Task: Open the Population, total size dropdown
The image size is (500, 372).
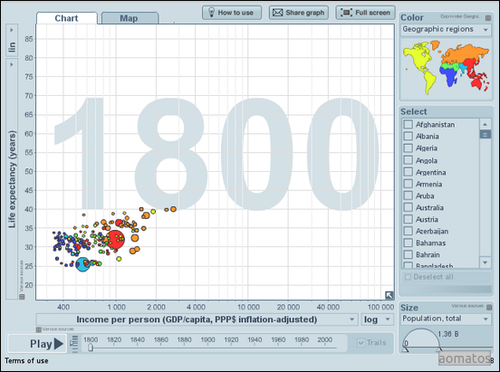Action: 446,319
